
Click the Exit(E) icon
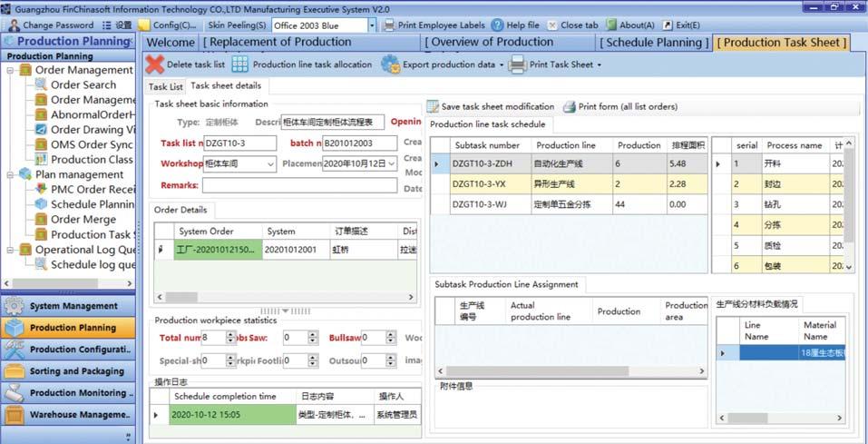tap(668, 25)
